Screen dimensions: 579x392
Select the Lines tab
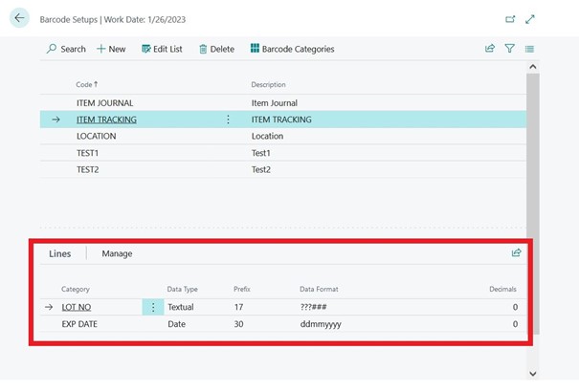[60, 253]
